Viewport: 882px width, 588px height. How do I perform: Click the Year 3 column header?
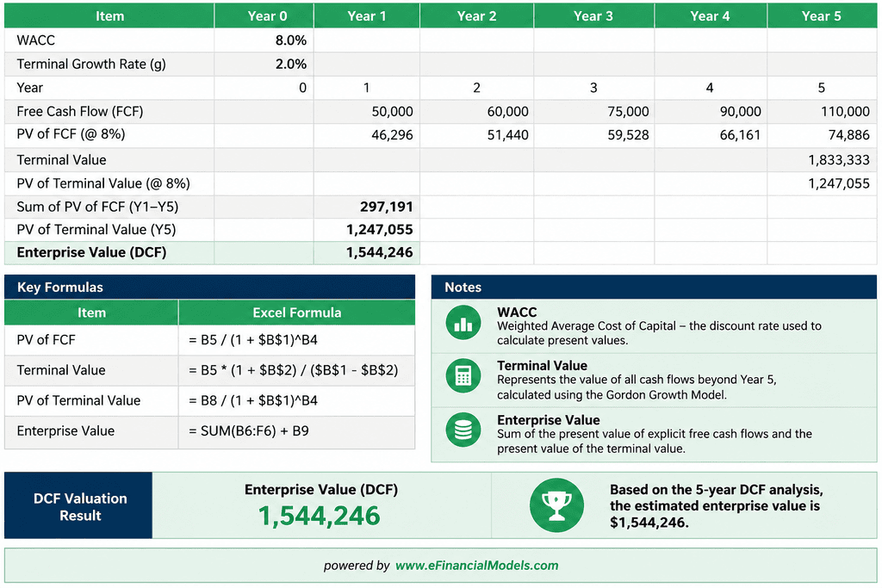(x=594, y=15)
